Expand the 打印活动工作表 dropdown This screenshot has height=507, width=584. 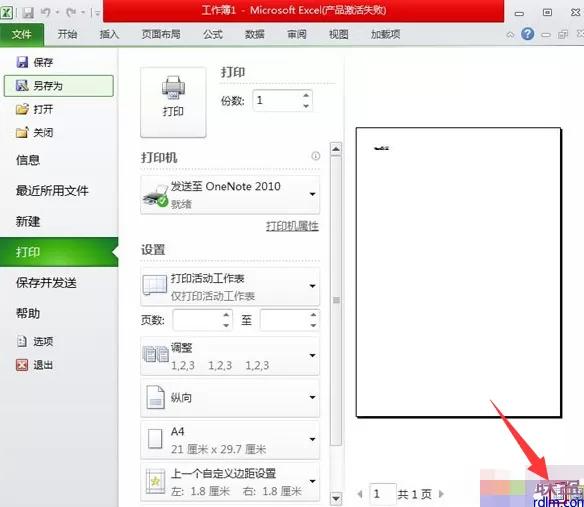point(230,286)
